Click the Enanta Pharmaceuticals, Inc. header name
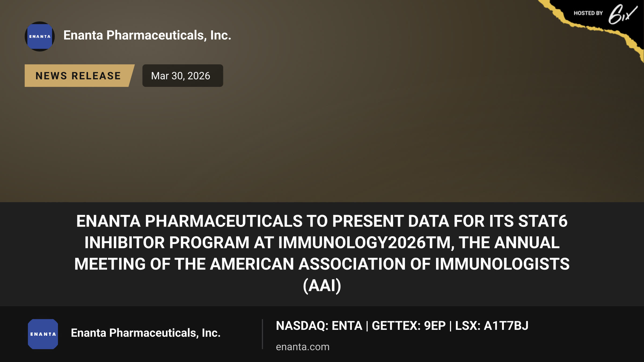Viewport: 644px width, 362px height. pos(147,35)
